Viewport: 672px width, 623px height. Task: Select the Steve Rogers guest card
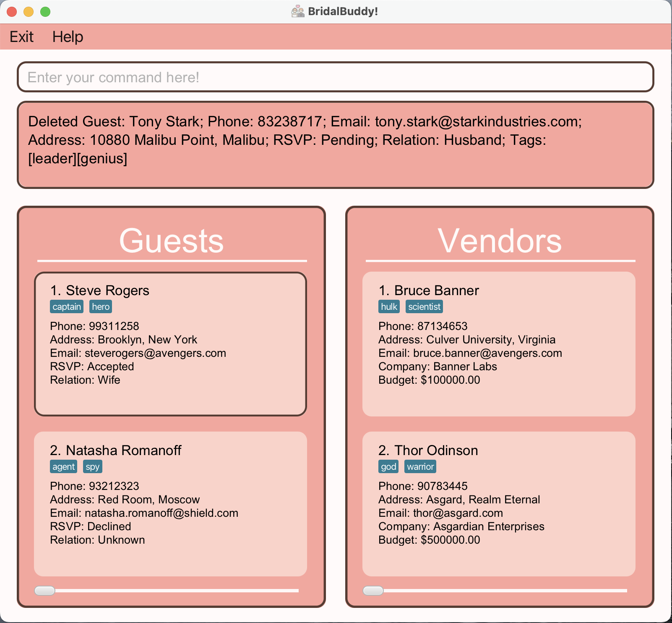coord(170,344)
